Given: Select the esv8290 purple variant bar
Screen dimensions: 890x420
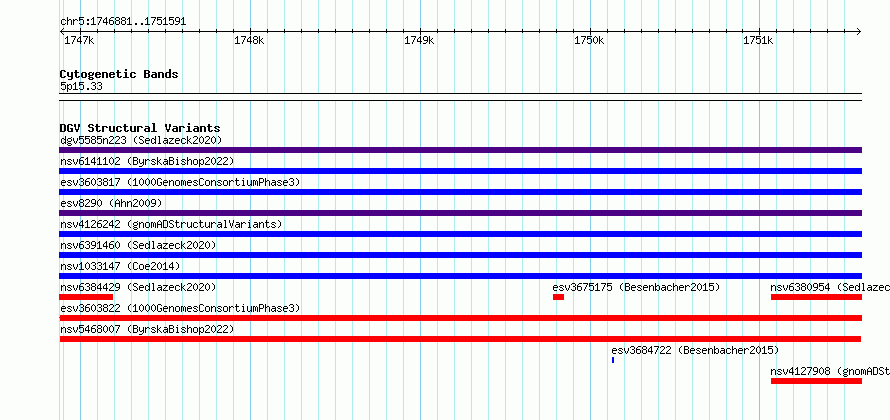Looking at the screenshot, I should point(460,213).
